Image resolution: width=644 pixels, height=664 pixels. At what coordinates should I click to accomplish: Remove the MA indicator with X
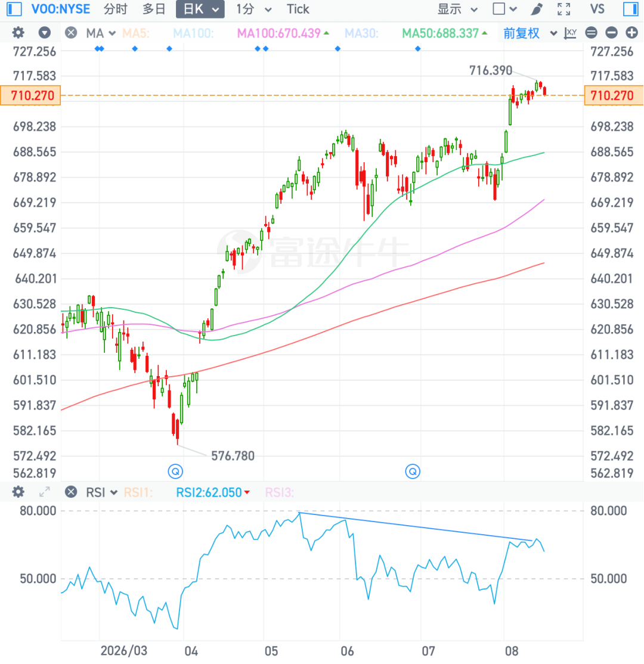[x=71, y=33]
